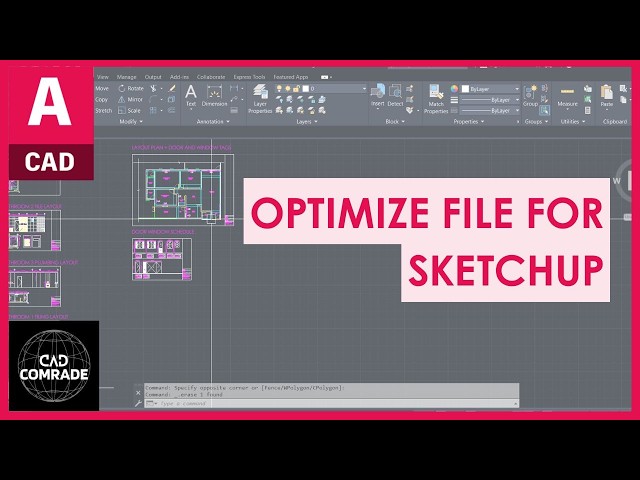640x480 pixels.
Task: Click the Match Properties icon
Action: click(436, 99)
